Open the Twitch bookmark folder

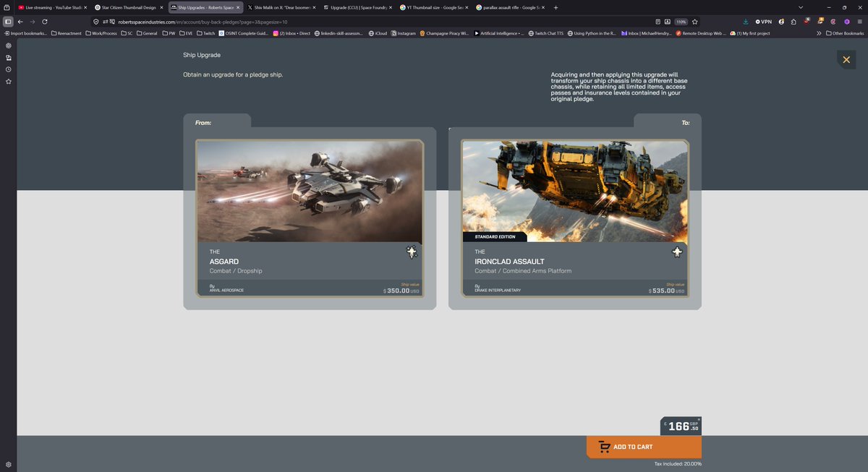click(205, 33)
